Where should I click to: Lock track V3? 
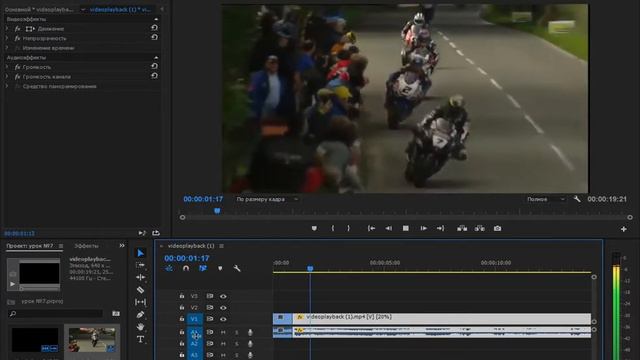[x=182, y=296]
